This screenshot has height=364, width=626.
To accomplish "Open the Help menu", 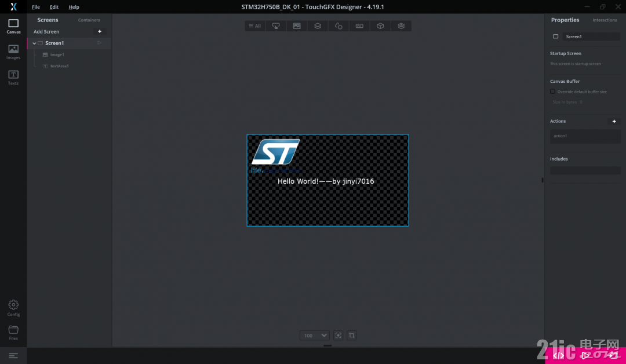I will pos(74,7).
